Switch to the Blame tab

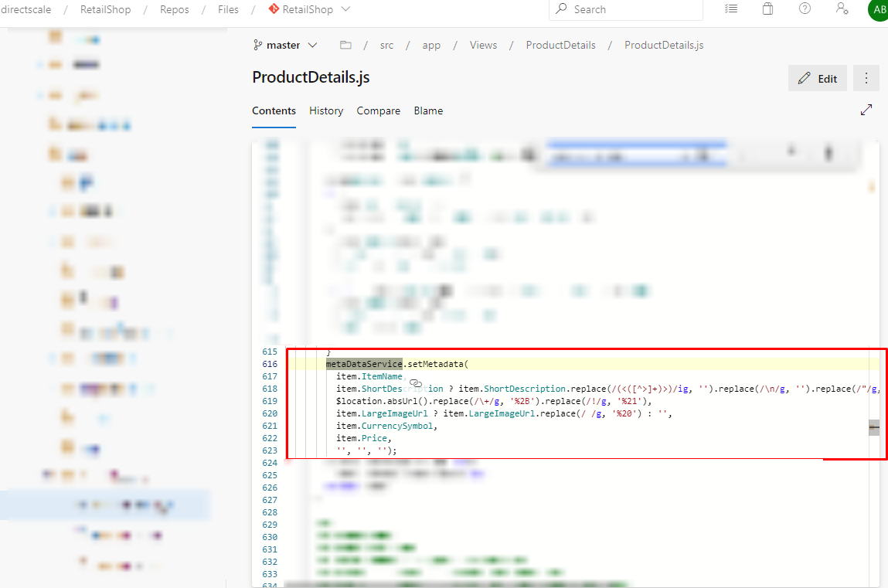coord(428,110)
